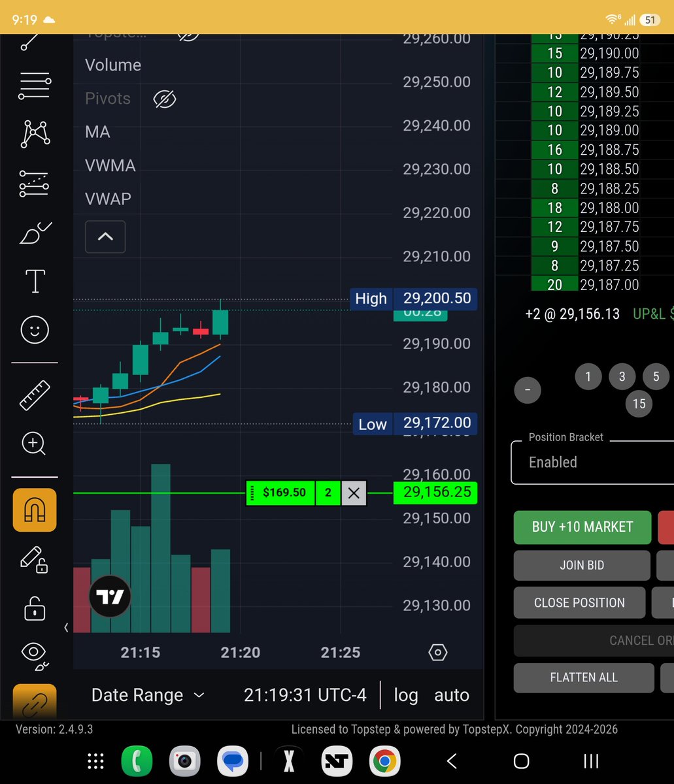Toggle lock all drawing tools

click(35, 608)
